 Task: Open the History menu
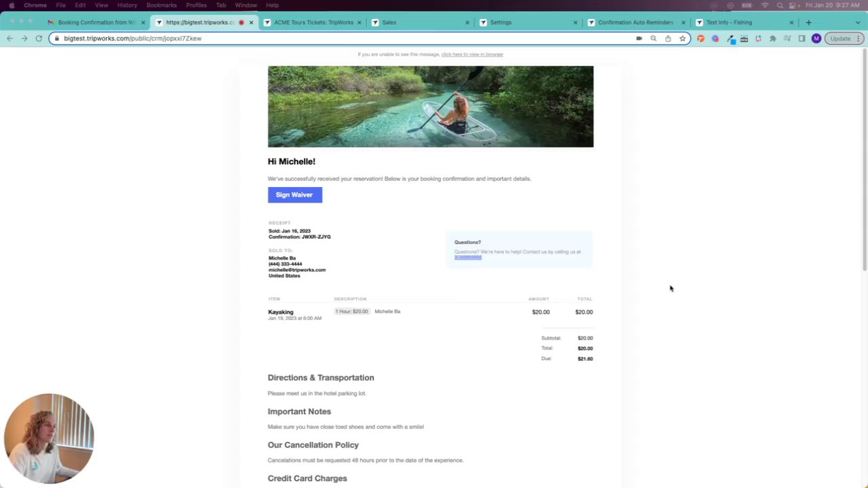pos(127,5)
